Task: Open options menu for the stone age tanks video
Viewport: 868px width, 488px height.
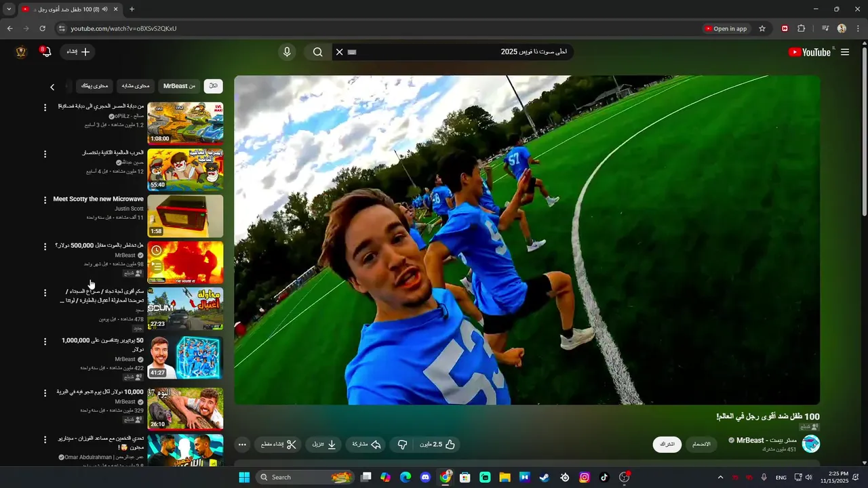Action: [45, 108]
